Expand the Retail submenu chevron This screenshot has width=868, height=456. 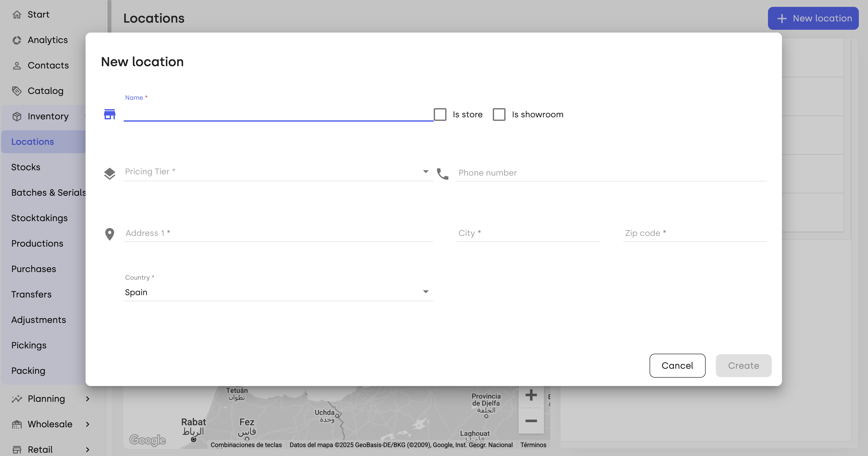click(x=88, y=450)
